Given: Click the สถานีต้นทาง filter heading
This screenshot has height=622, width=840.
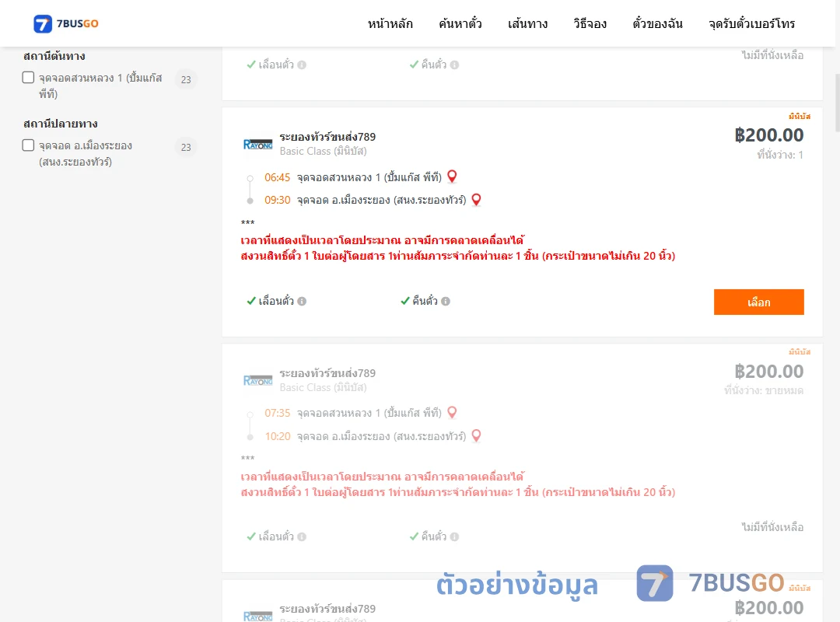Looking at the screenshot, I should [x=54, y=56].
